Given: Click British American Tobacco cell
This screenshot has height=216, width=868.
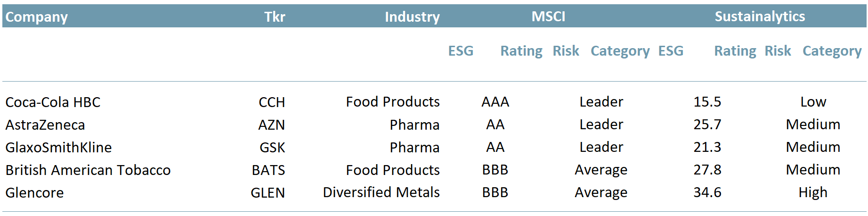Looking at the screenshot, I should click(88, 170).
